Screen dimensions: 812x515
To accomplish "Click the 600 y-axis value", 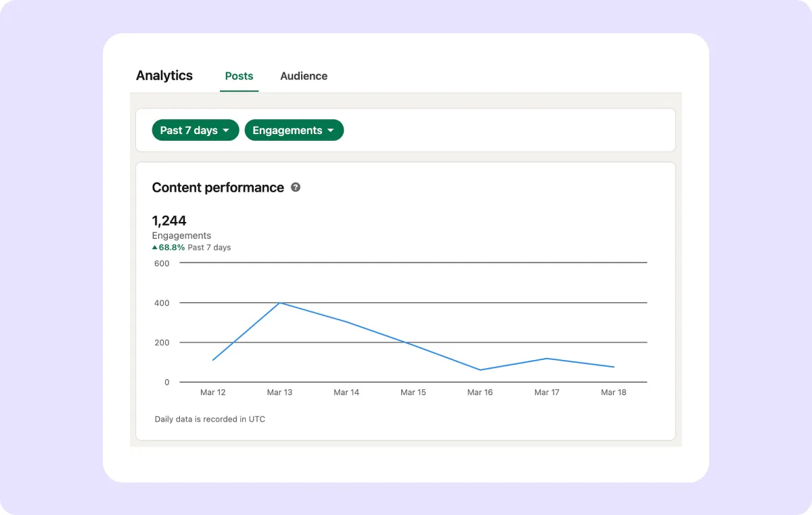I will [162, 263].
